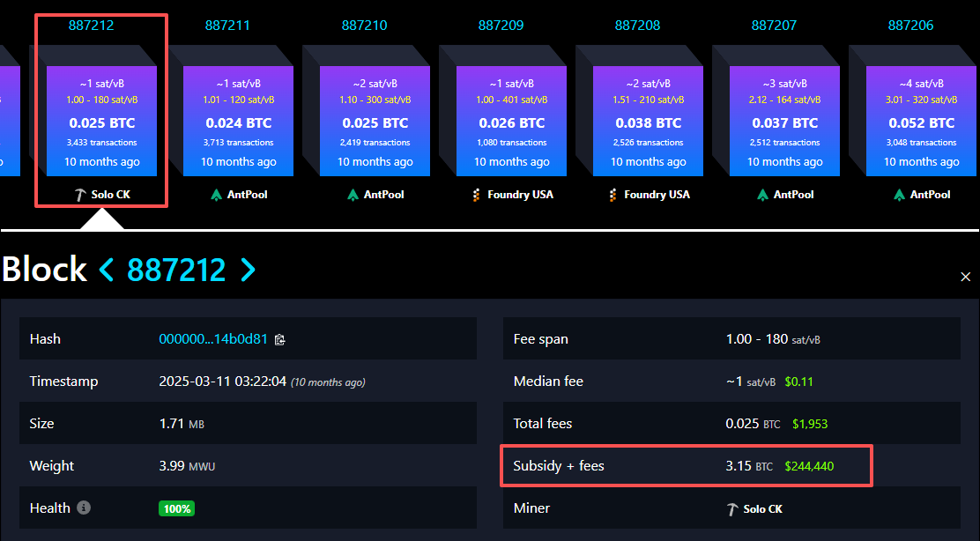Click AntPool logo icon under block 887211

click(x=217, y=195)
